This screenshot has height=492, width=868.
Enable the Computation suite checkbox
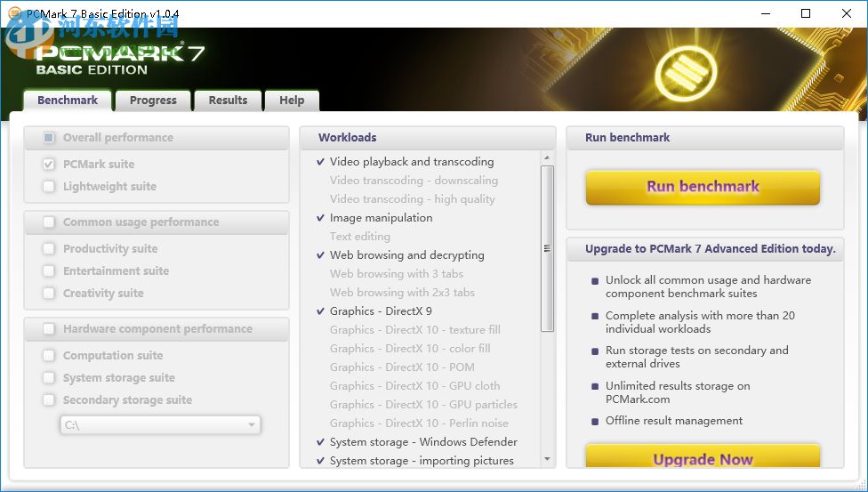[49, 356]
